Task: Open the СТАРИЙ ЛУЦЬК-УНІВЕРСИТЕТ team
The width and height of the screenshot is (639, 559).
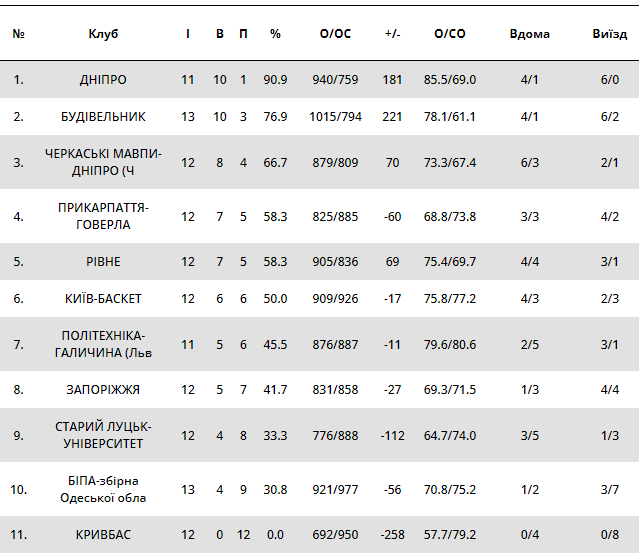Action: tap(103, 435)
